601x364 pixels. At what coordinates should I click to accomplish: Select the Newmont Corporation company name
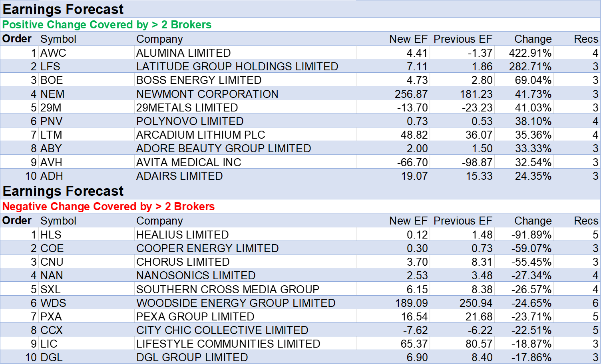click(x=207, y=94)
